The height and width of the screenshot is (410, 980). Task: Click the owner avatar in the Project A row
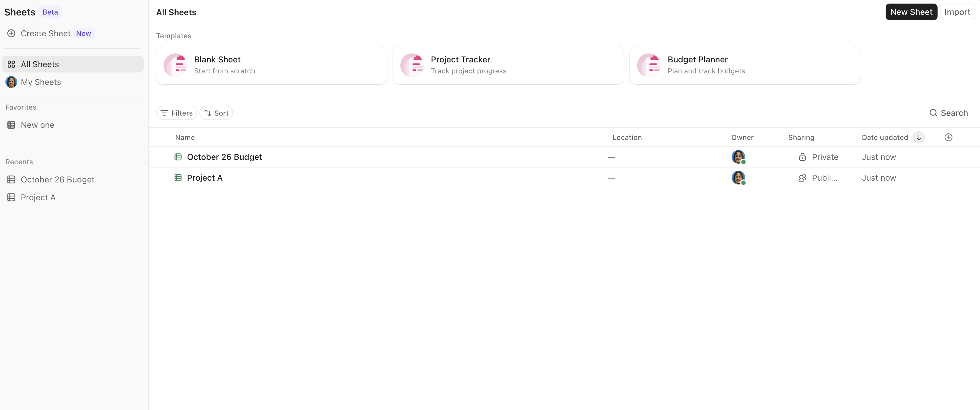738,178
